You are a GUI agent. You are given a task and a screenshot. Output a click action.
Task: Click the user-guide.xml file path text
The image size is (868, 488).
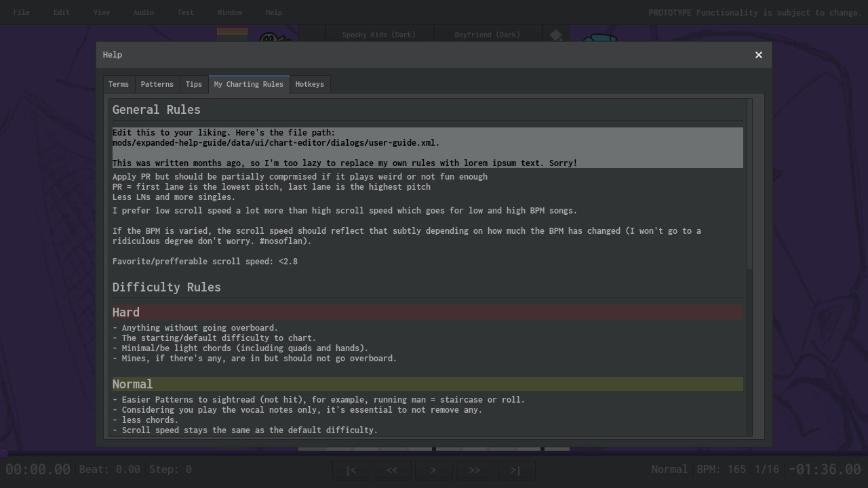pyautogui.click(x=276, y=143)
